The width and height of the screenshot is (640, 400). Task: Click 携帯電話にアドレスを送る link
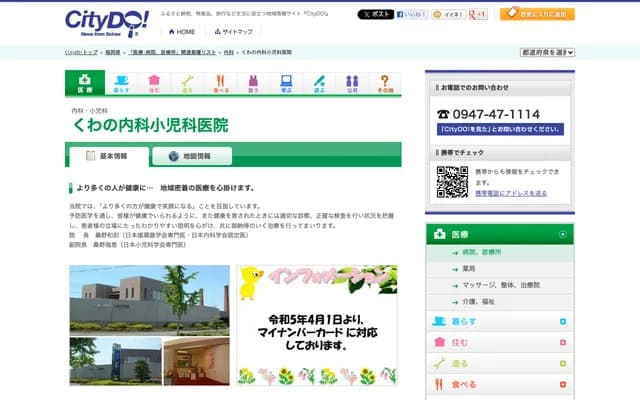click(x=511, y=193)
